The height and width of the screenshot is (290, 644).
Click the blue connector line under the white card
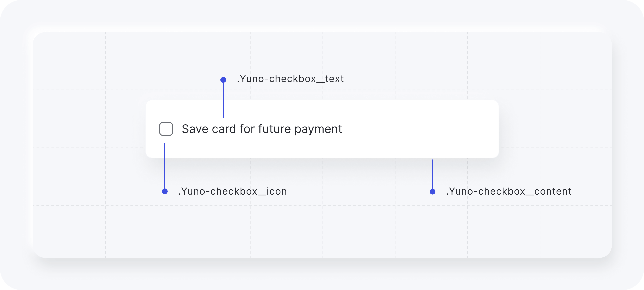433,174
